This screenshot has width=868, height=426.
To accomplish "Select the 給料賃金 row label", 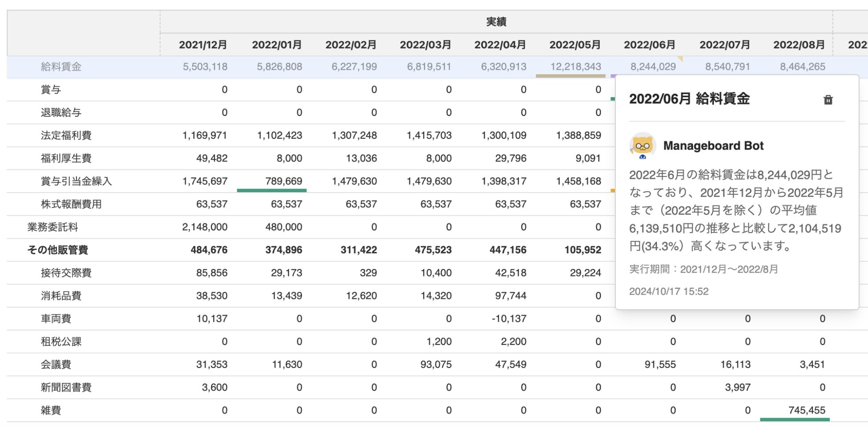I will pos(61,67).
